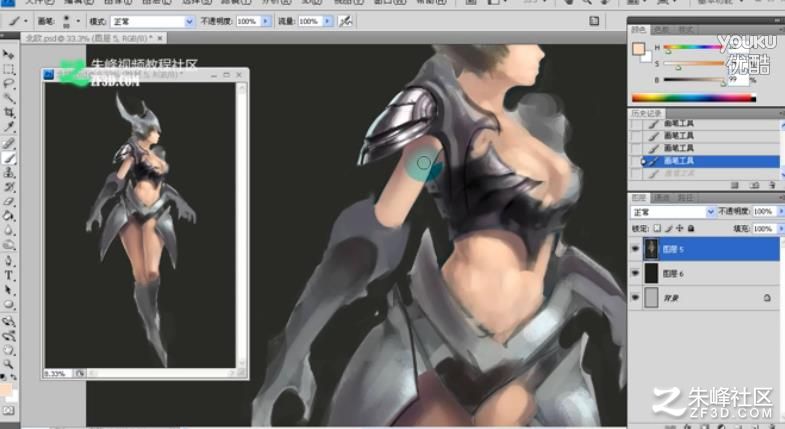
Task: Hide the 背景 layer
Action: tap(635, 298)
